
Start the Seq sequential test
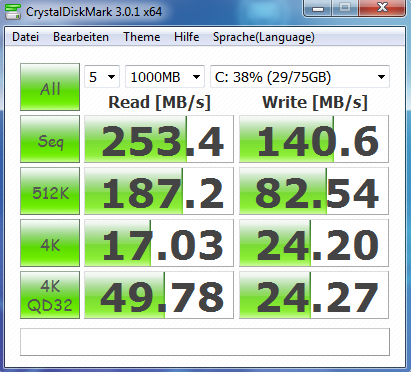50,139
